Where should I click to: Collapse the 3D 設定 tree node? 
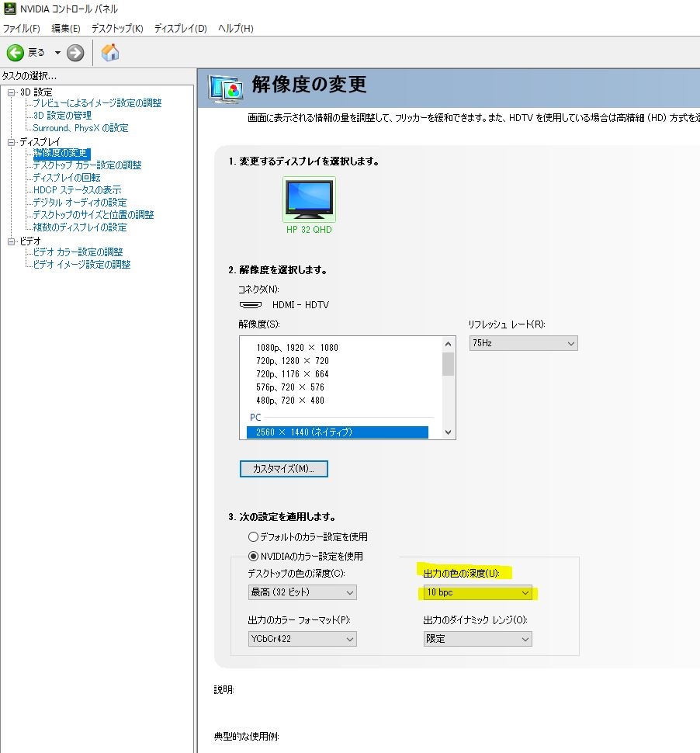pyautogui.click(x=12, y=92)
